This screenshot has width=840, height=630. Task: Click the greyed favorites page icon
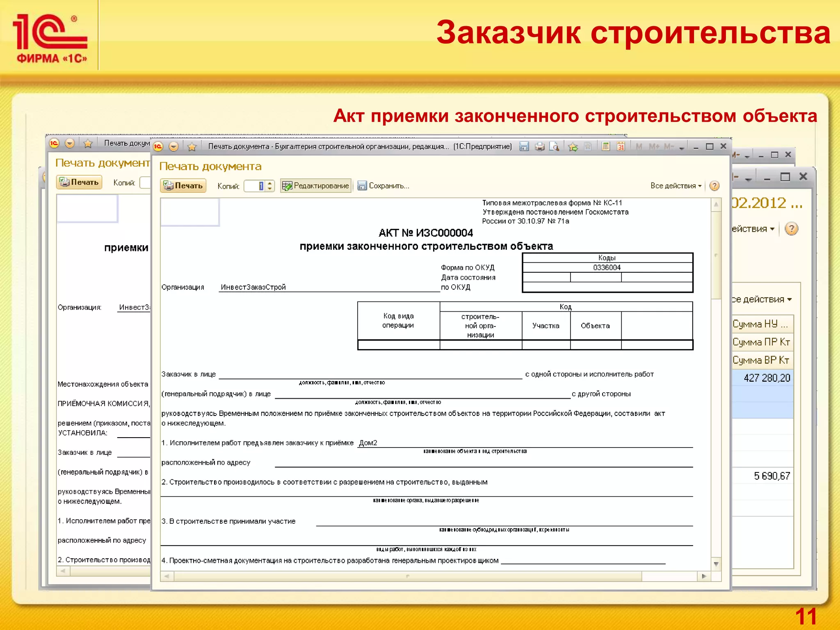587,146
